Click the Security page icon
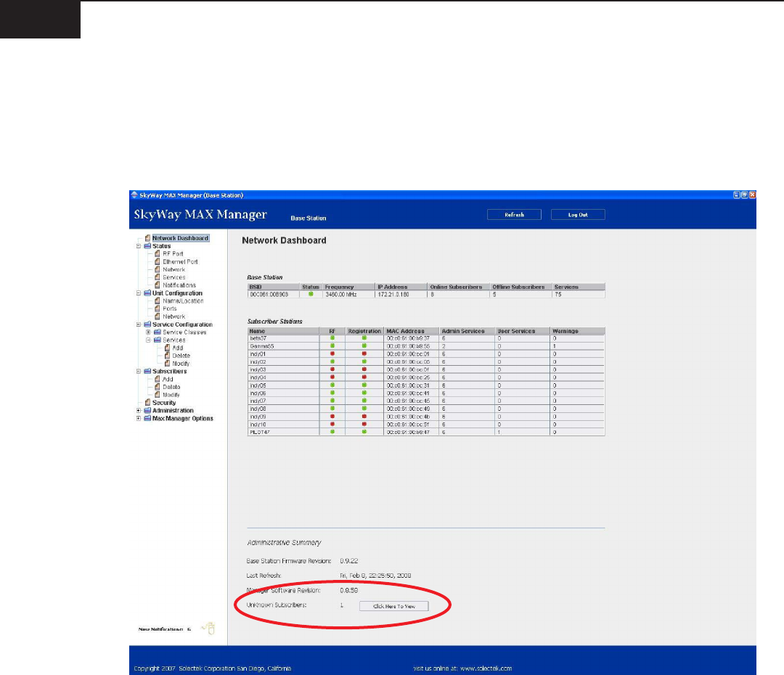 tap(147, 403)
